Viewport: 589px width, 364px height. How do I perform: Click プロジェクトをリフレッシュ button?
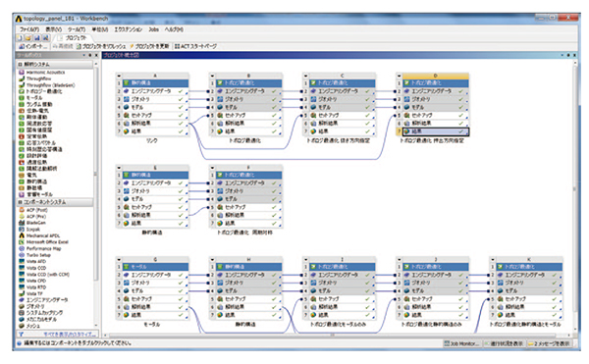click(101, 46)
